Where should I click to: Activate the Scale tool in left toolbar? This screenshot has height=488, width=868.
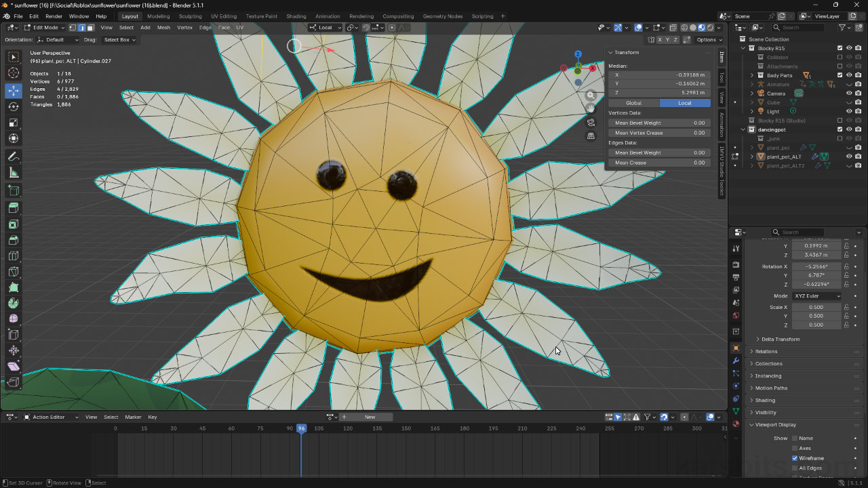[14, 123]
